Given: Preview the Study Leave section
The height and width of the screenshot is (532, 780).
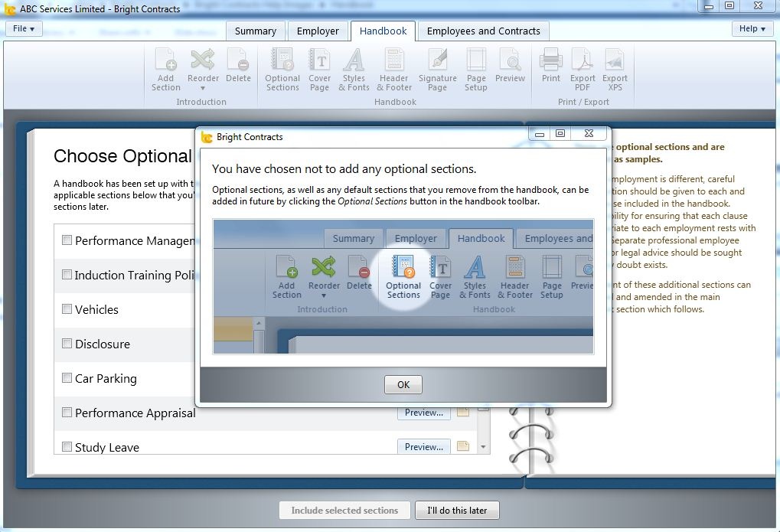Looking at the screenshot, I should (424, 447).
